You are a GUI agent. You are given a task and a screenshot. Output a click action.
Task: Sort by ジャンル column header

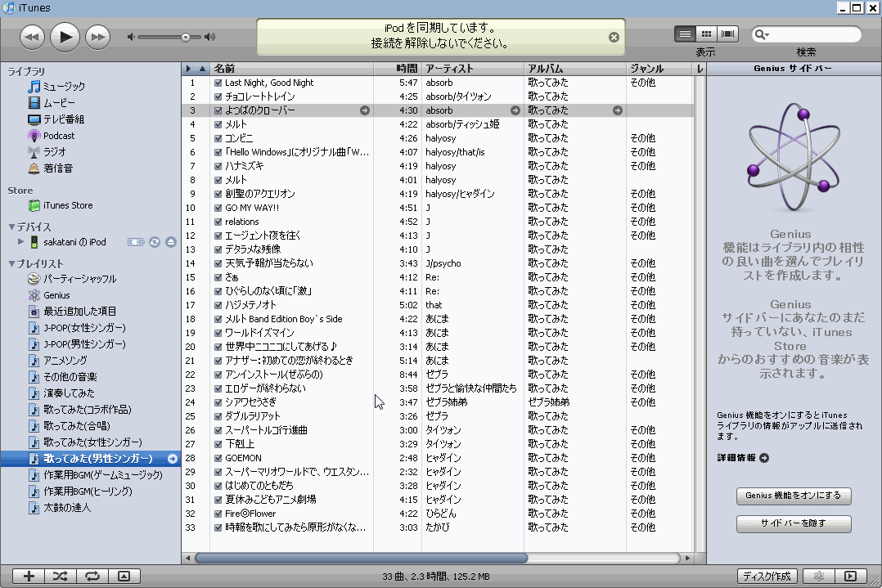(659, 69)
